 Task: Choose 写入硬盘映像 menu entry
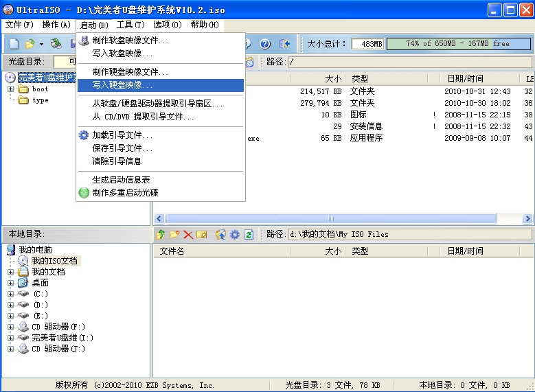[161, 85]
